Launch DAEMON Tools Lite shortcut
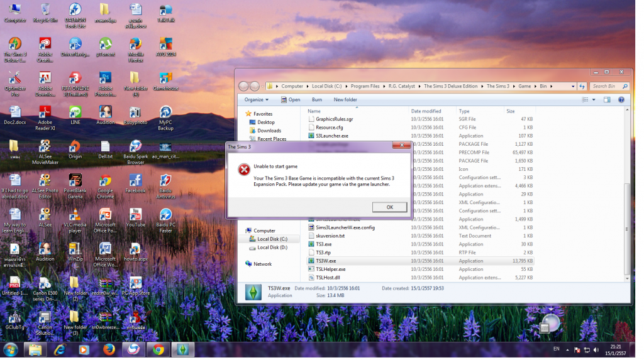 click(x=75, y=16)
